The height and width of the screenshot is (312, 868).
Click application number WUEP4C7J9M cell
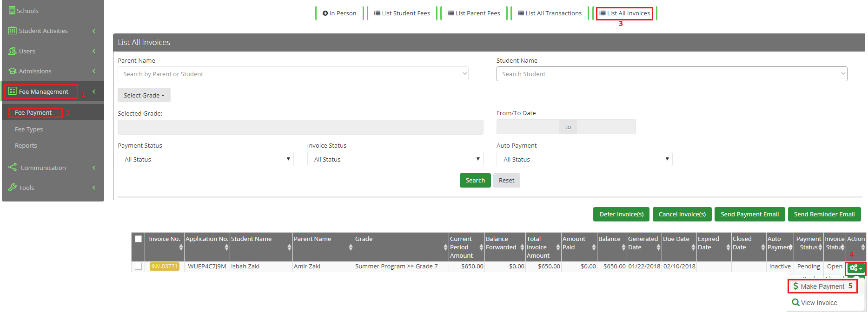click(207, 266)
